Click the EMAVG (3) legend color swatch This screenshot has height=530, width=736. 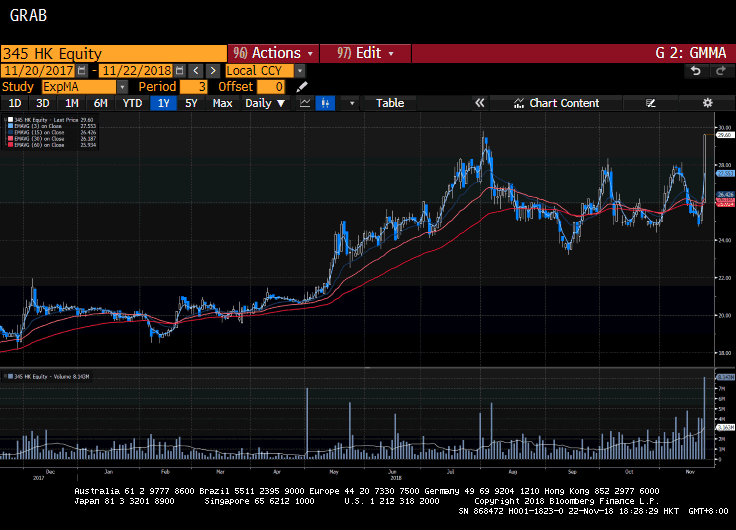click(11, 126)
